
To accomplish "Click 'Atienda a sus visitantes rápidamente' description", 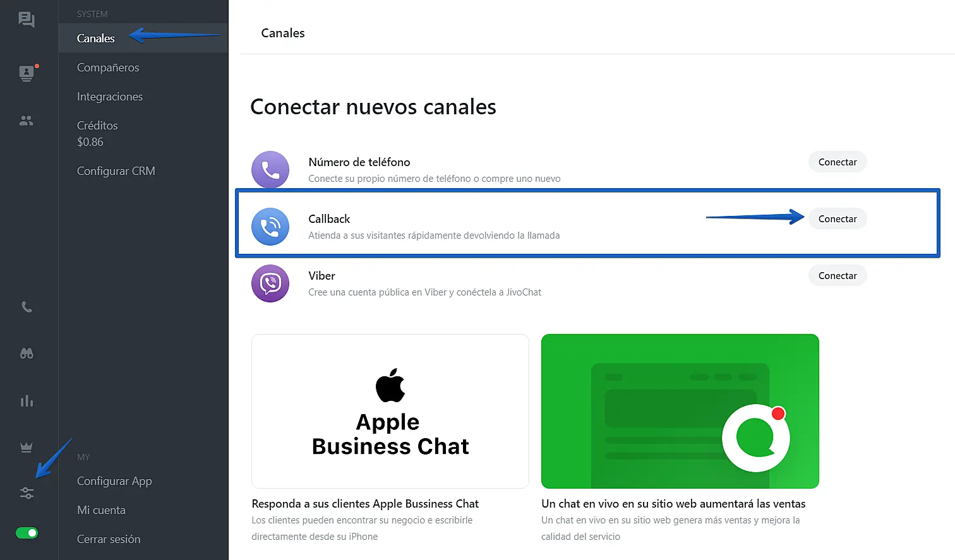I will pyautogui.click(x=434, y=235).
